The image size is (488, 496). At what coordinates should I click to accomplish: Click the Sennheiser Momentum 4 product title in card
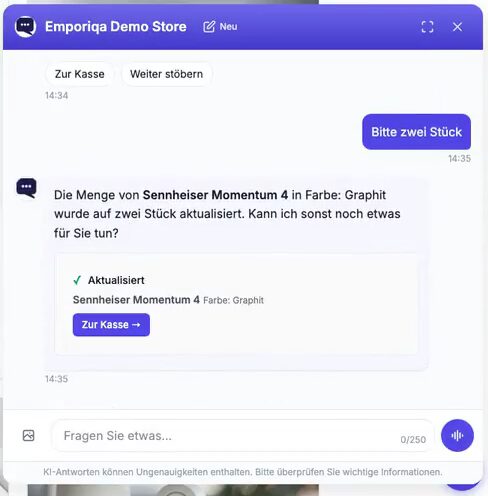tap(136, 300)
